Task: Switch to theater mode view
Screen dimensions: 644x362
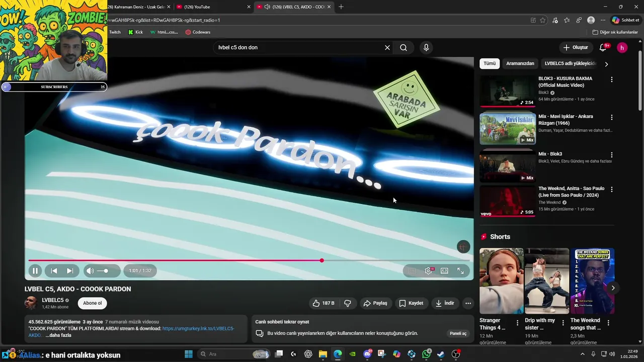Action: coord(444,270)
